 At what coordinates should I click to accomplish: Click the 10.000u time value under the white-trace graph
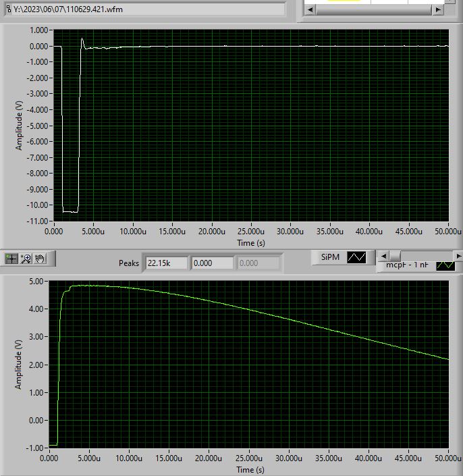pyautogui.click(x=132, y=232)
